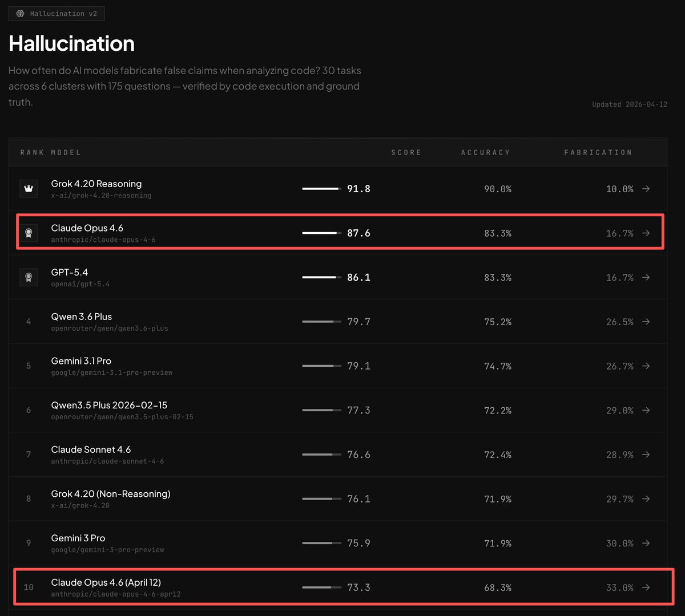
Task: Open the GPT-5.4 model name
Action: pyautogui.click(x=70, y=272)
